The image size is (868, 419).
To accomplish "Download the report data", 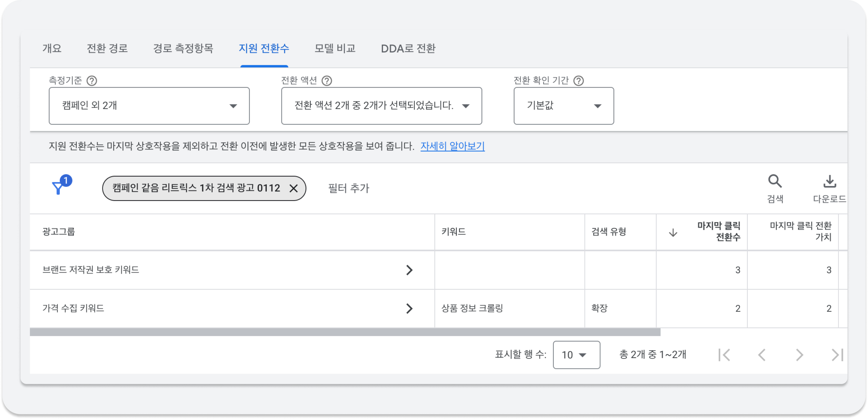I will tap(830, 182).
